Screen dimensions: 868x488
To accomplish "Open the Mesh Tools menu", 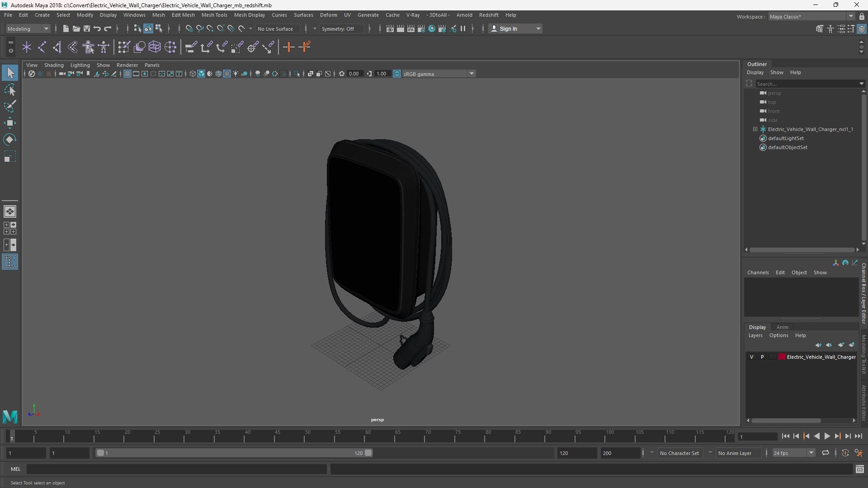I will 214,15.
